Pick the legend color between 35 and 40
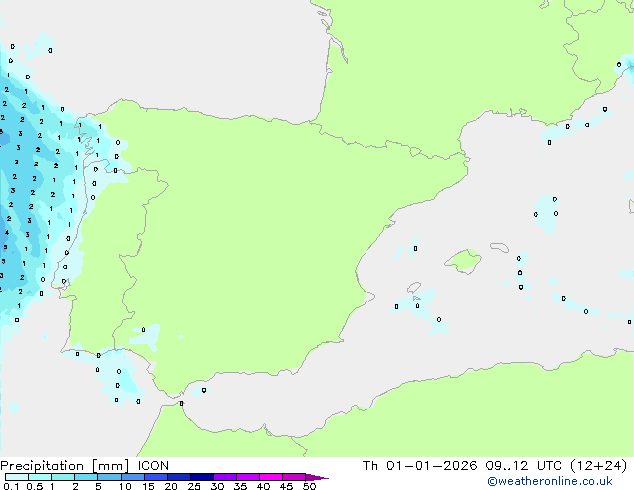The height and width of the screenshot is (490, 634). pos(248,478)
